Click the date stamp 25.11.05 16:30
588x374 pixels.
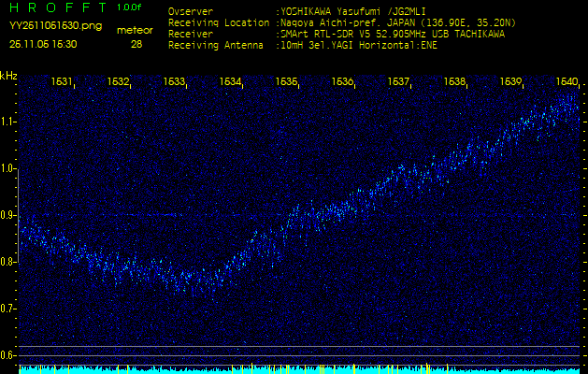pyautogui.click(x=43, y=44)
